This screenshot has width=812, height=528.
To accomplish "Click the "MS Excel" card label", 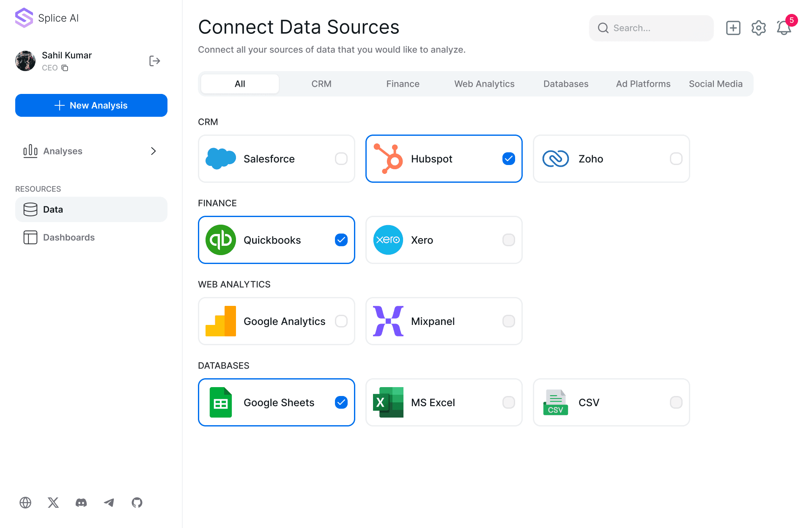I will 433,402.
